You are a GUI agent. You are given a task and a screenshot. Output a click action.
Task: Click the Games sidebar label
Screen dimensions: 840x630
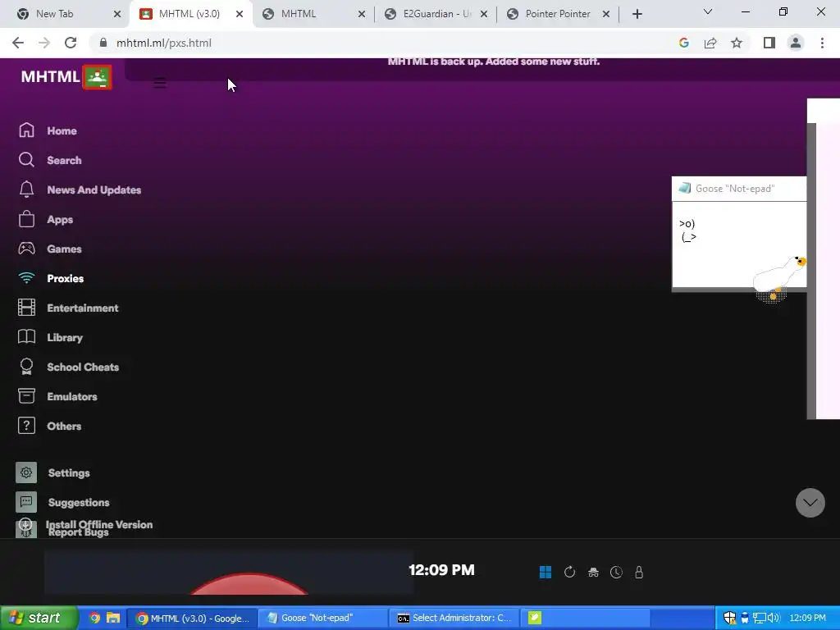[64, 249]
